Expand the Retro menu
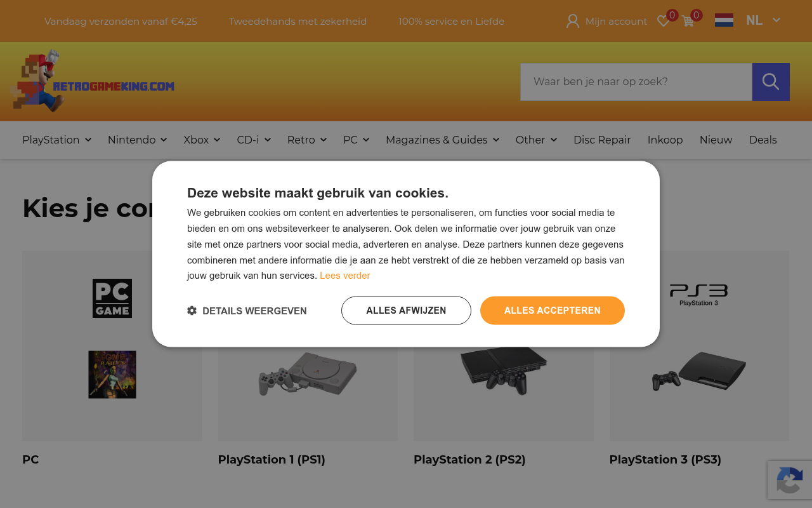Image resolution: width=812 pixels, height=508 pixels. pos(307,140)
